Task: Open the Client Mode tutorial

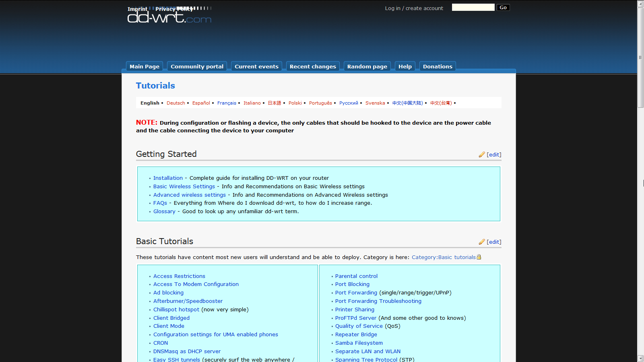Action: coord(169,326)
